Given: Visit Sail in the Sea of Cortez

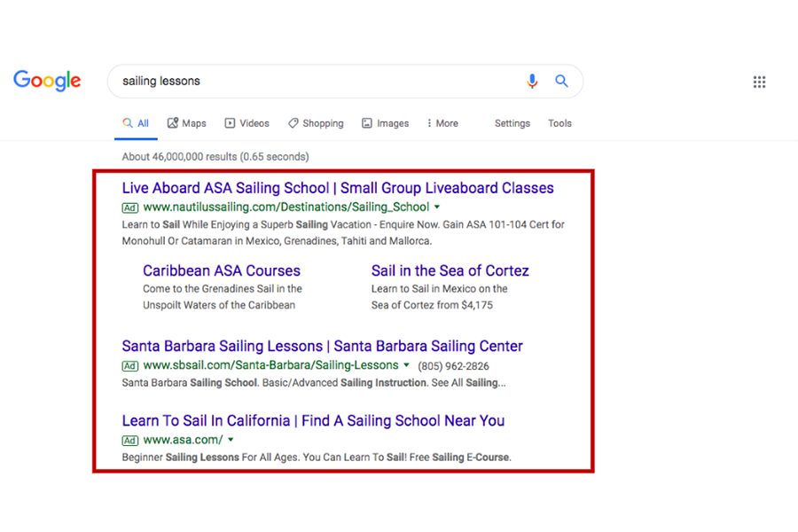Looking at the screenshot, I should click(450, 270).
